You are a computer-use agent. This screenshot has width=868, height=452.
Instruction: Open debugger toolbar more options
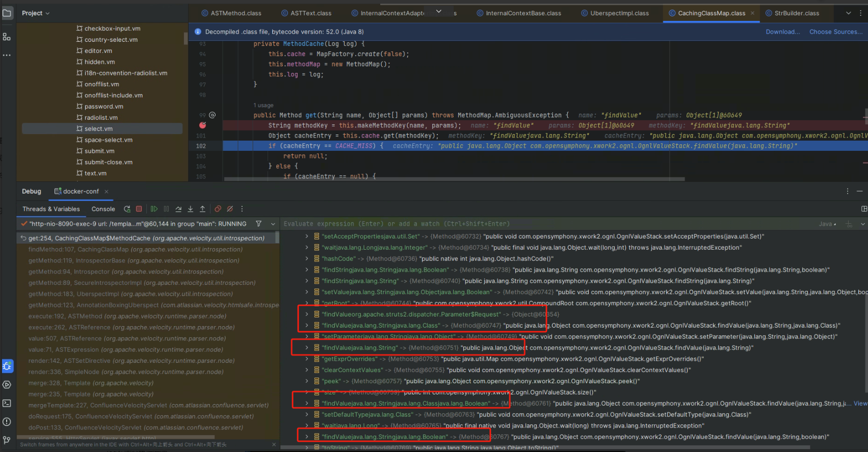click(242, 209)
